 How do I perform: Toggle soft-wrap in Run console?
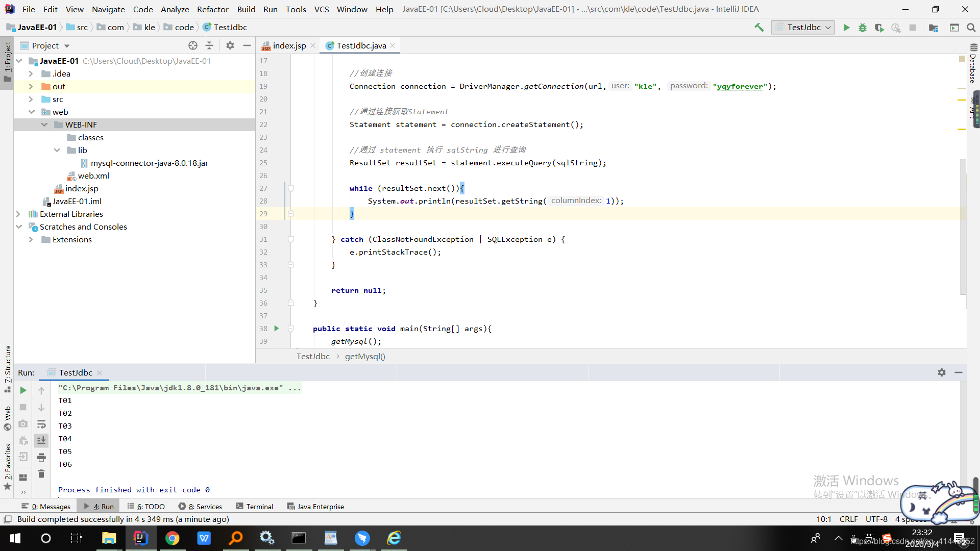coord(41,424)
